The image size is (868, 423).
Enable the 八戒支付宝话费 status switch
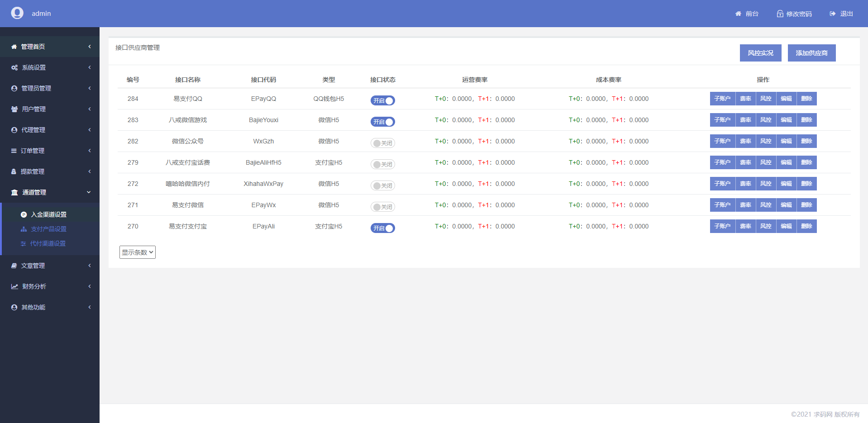click(x=383, y=164)
